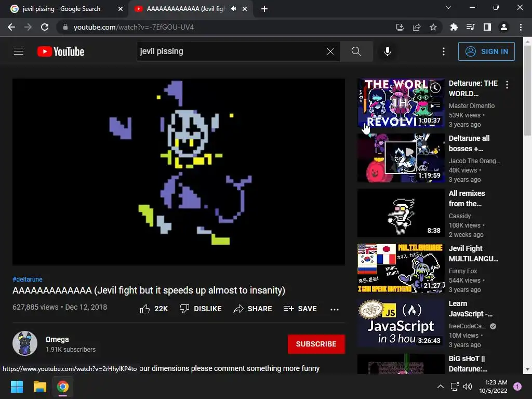This screenshot has width=532, height=399.
Task: Open the YouTube hamburger guide menu
Action: click(19, 51)
